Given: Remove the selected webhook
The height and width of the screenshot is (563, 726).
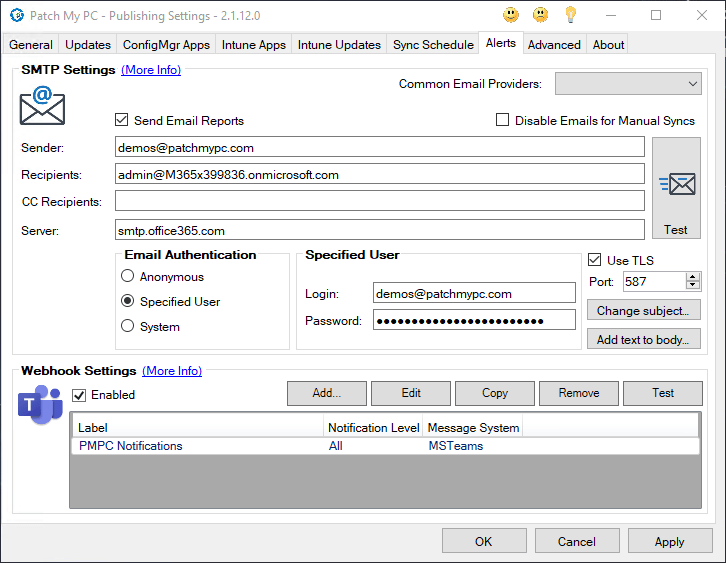Looking at the screenshot, I should (579, 393).
